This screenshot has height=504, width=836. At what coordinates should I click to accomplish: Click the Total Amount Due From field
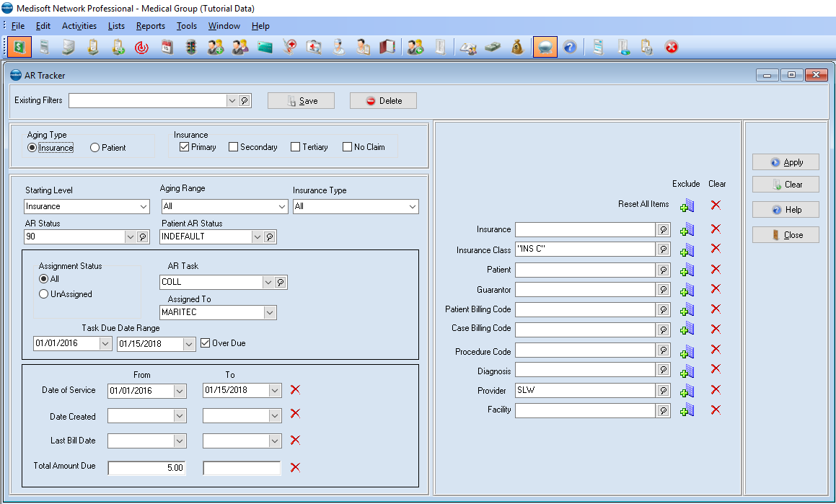click(x=146, y=468)
